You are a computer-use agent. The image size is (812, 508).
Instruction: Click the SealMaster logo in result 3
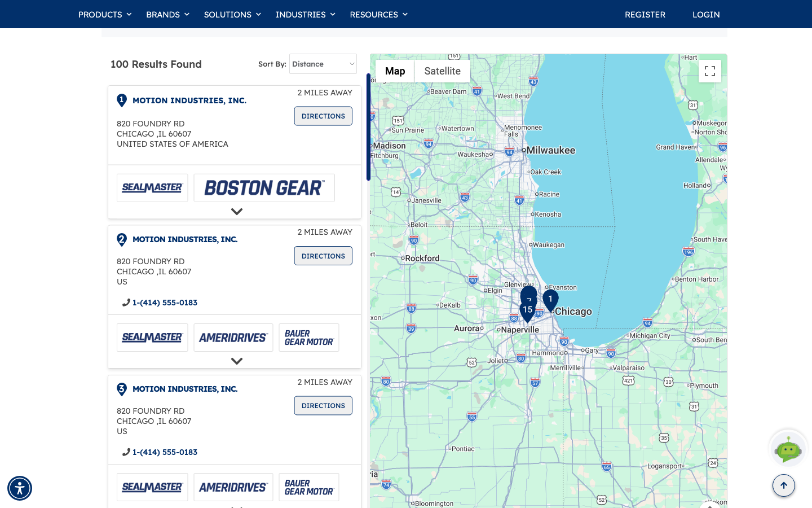pyautogui.click(x=152, y=487)
